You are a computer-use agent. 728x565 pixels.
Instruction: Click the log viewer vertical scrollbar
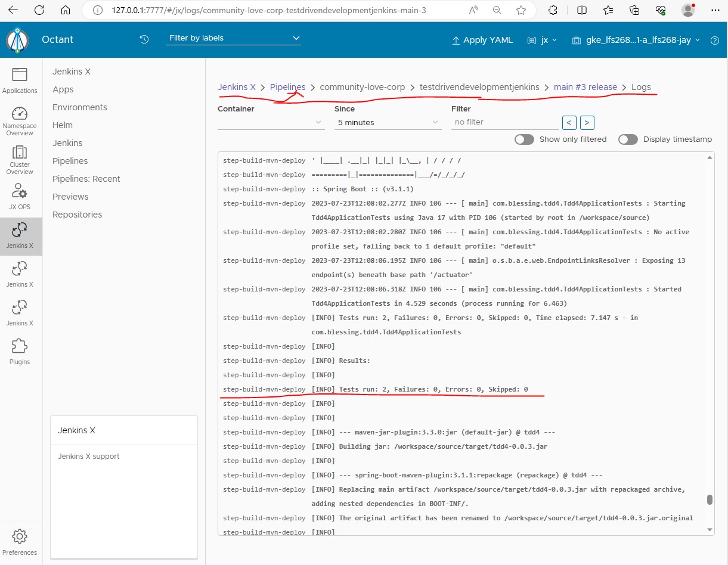[710, 499]
